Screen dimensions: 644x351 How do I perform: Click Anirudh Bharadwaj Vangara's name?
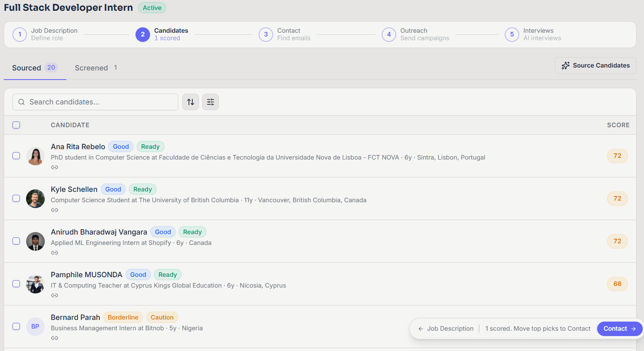pos(99,232)
